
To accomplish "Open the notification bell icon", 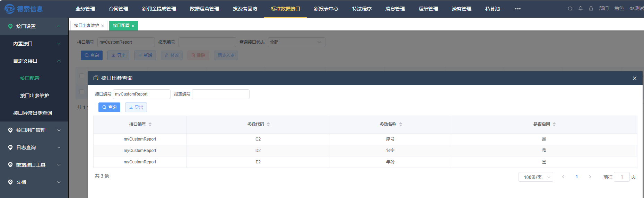I will point(581,9).
